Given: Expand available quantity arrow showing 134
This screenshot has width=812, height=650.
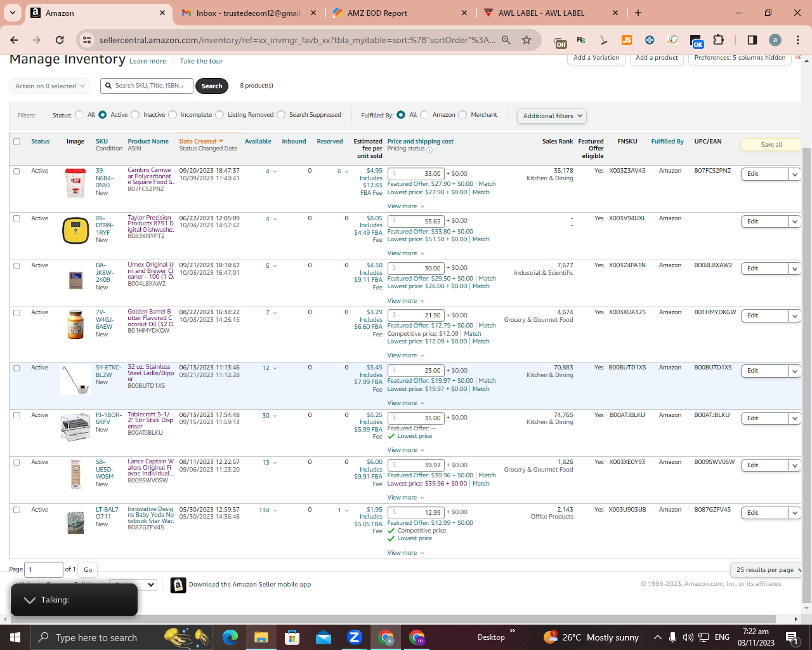Looking at the screenshot, I should click(x=275, y=510).
